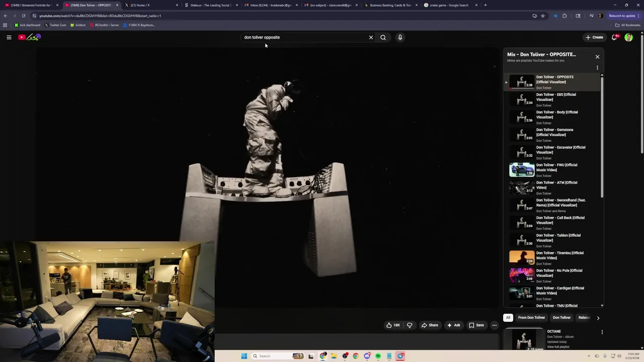Play Don Toliver - Tuition visualizer

click(x=552, y=240)
